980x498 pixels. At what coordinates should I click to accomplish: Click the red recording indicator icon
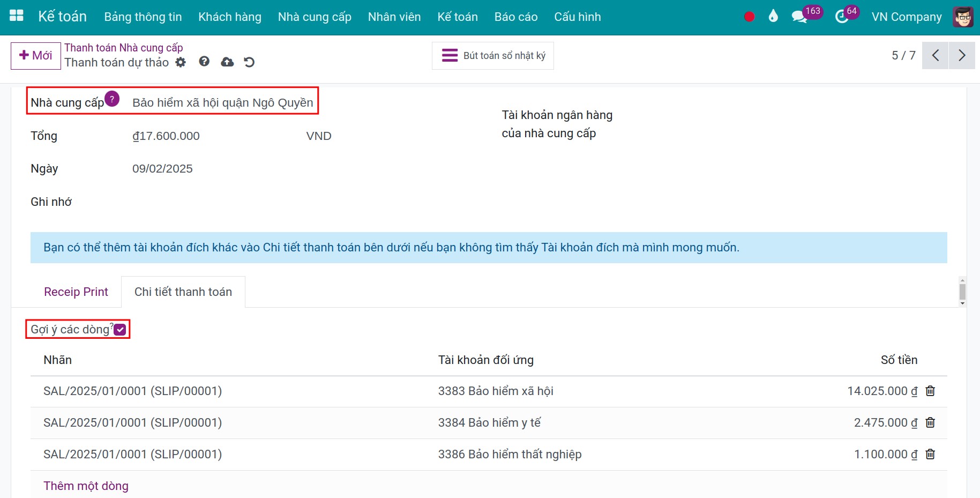pyautogui.click(x=750, y=17)
